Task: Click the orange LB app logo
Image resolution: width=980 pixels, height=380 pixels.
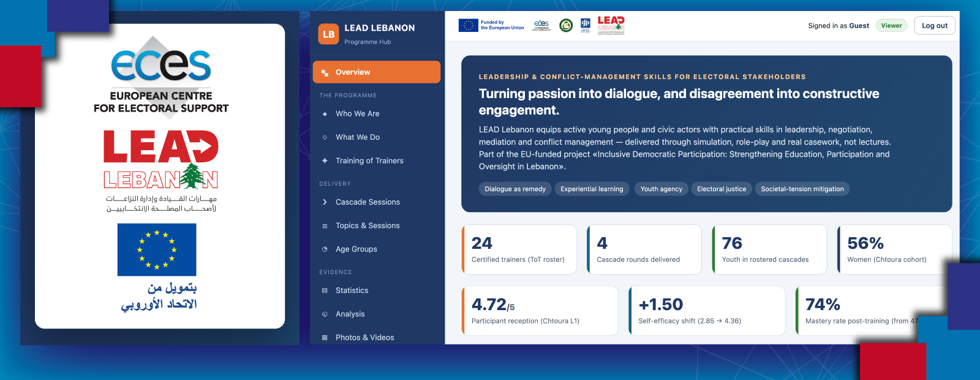Action: 329,34
